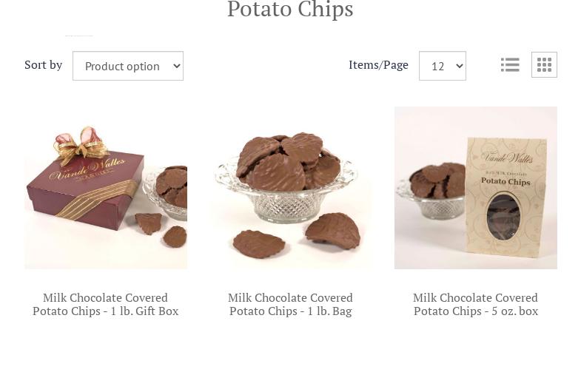Screen dimensions: 581x392
Task: Open the 5 oz. box product photo
Action: [x=475, y=188]
